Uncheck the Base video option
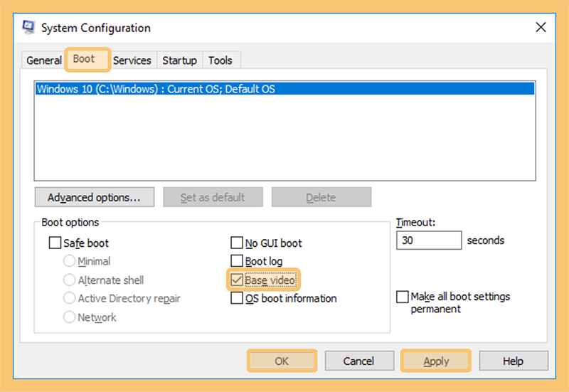This screenshot has width=569, height=392. 237,280
